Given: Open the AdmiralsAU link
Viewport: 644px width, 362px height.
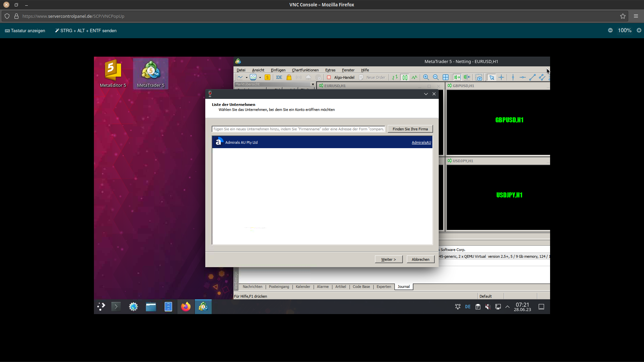Looking at the screenshot, I should pos(421,142).
